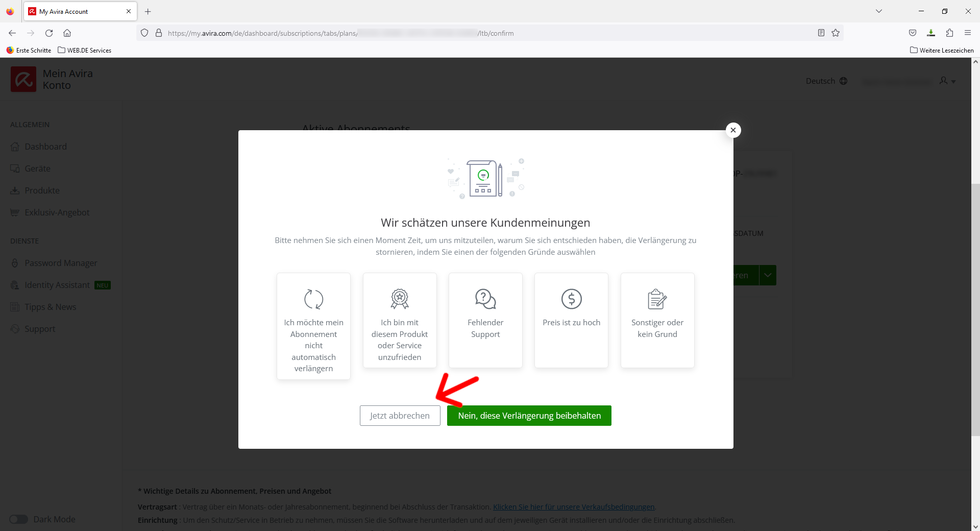Select reason 'Ich möchte mein Abonnement nicht automatisch verlängern'
Screen dimensions: 980x531
pyautogui.click(x=313, y=326)
